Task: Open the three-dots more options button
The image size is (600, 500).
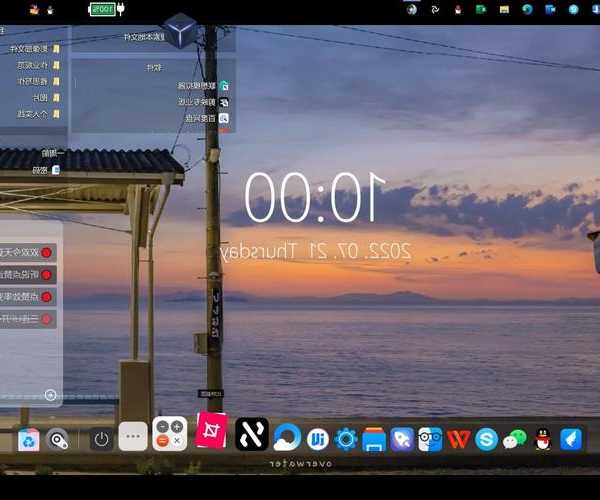Action: 133,437
